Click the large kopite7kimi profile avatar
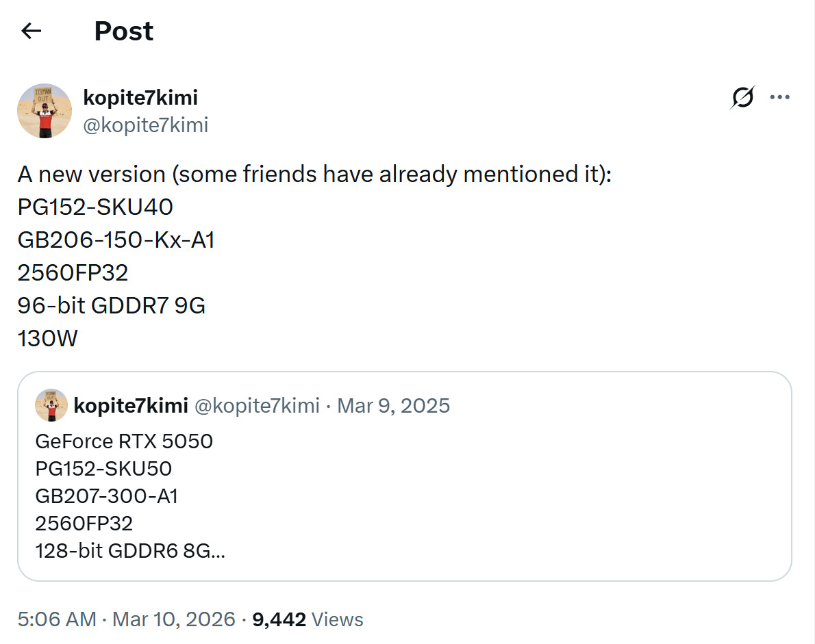 tap(45, 111)
